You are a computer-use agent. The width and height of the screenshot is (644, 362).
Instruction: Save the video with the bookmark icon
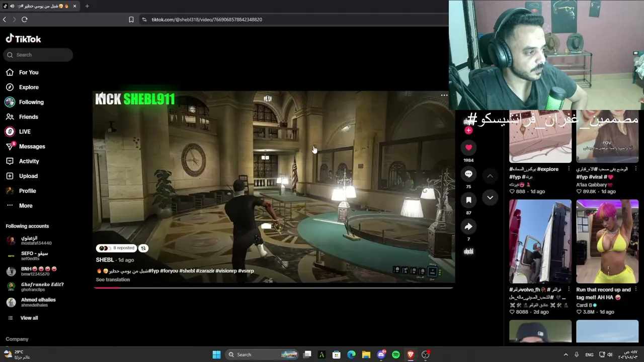(468, 200)
